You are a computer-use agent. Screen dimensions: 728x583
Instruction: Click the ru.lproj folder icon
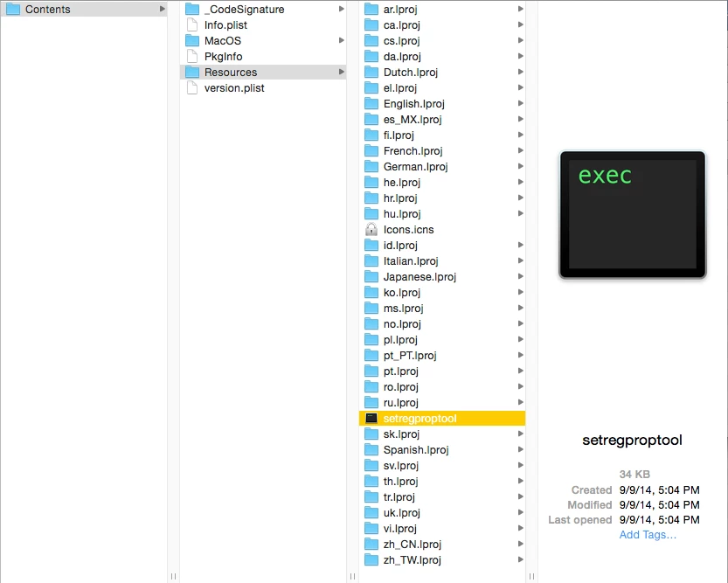click(x=371, y=403)
